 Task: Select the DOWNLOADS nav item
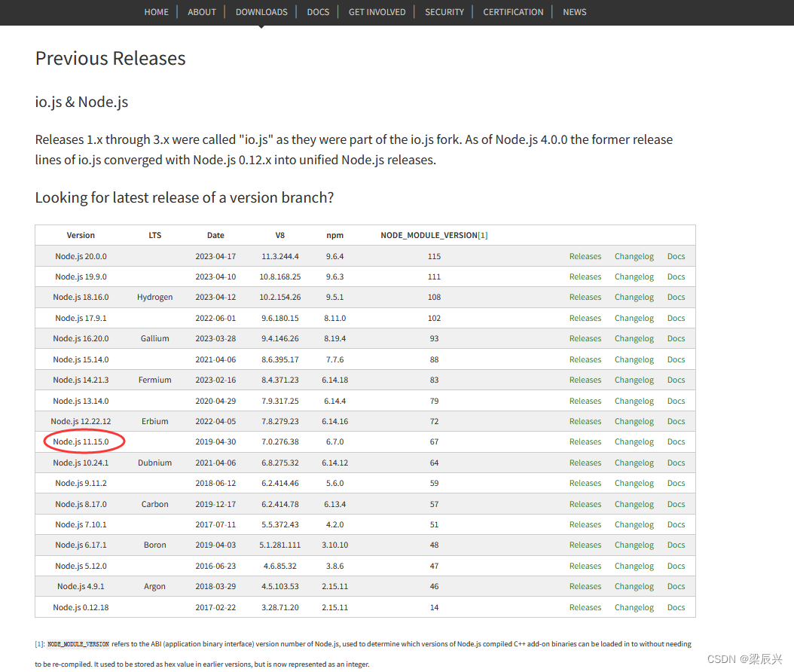(261, 11)
